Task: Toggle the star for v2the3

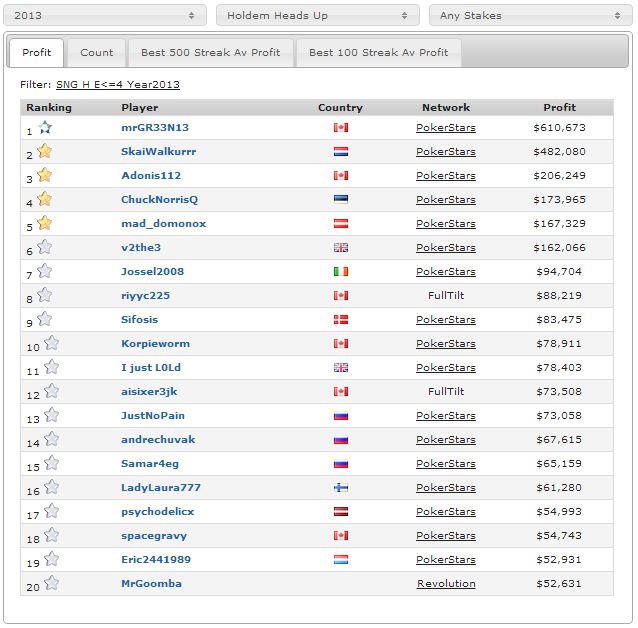Action: (x=45, y=247)
